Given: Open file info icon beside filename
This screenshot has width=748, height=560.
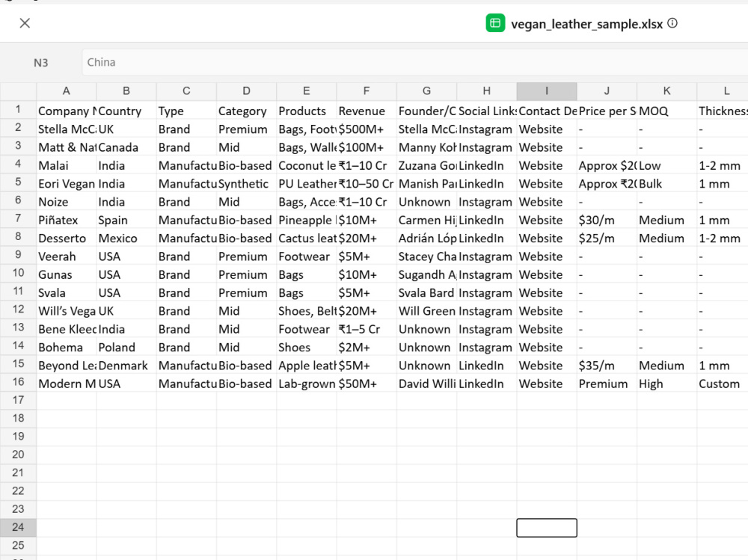Looking at the screenshot, I should (672, 23).
